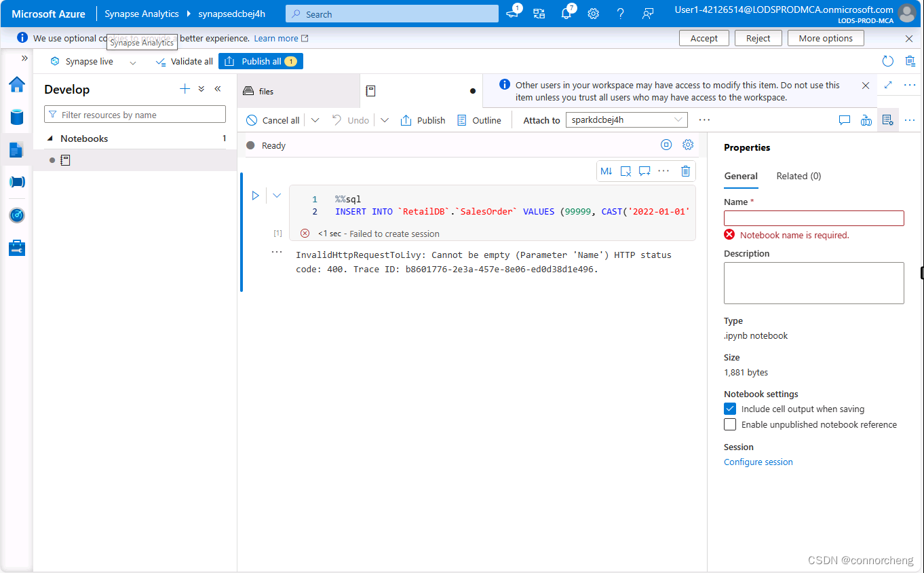Switch to the files tab
This screenshot has width=924, height=573.
299,91
